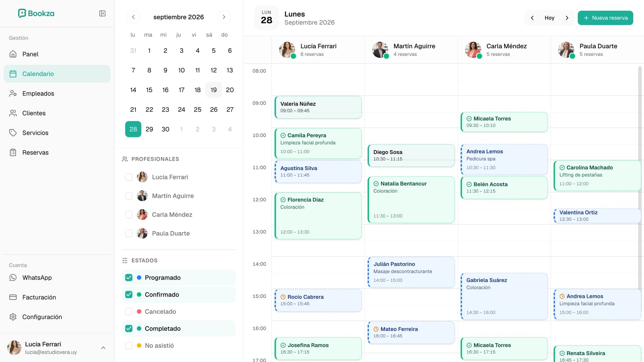Click Camila Pereyra confirmed check icon
644x362 pixels.
(283, 135)
